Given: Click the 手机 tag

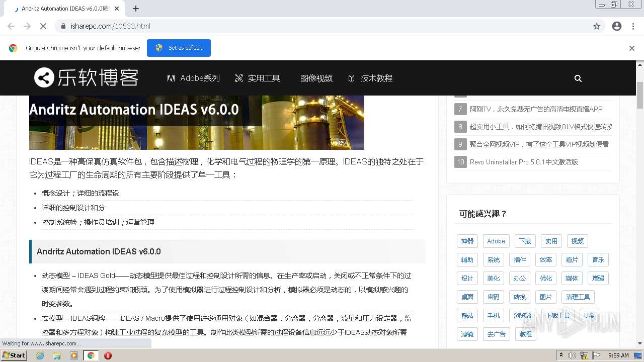Looking at the screenshot, I should pos(494,316).
